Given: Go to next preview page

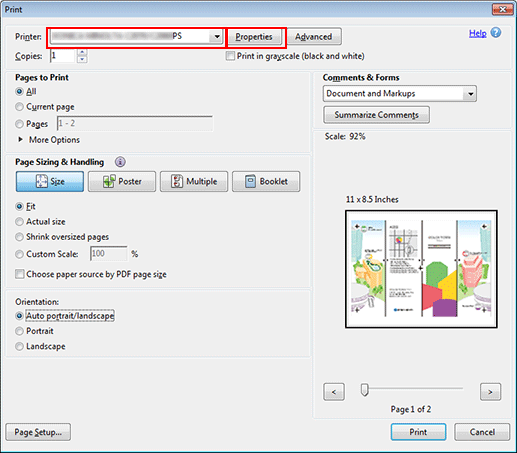Looking at the screenshot, I should point(490,392).
